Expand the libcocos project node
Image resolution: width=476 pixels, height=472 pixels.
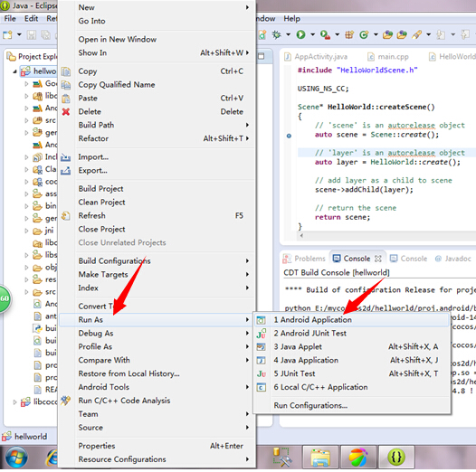click(14, 402)
